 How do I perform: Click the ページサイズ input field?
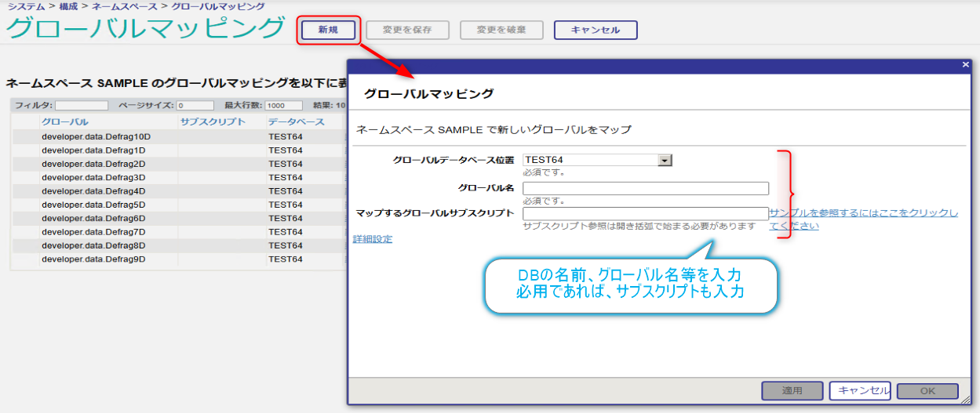coord(195,105)
